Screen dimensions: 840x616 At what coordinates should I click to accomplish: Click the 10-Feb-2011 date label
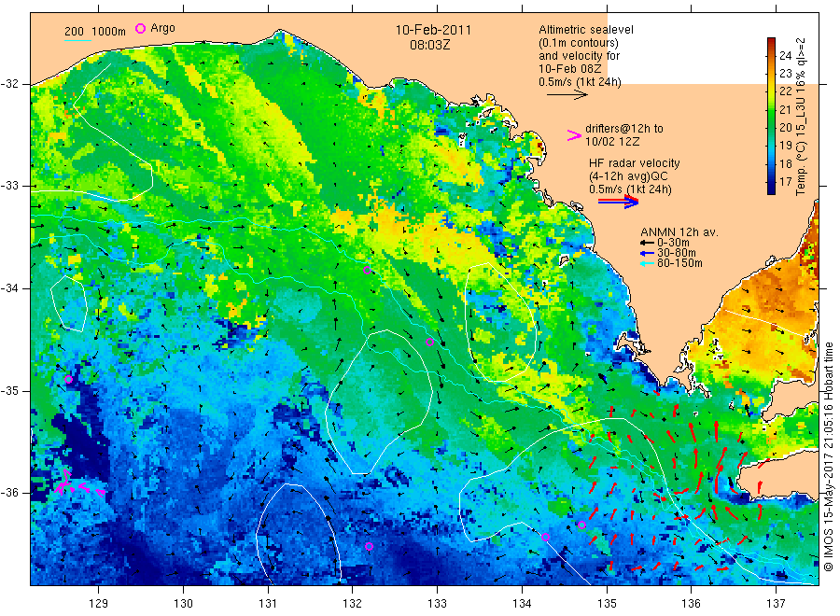click(x=433, y=30)
